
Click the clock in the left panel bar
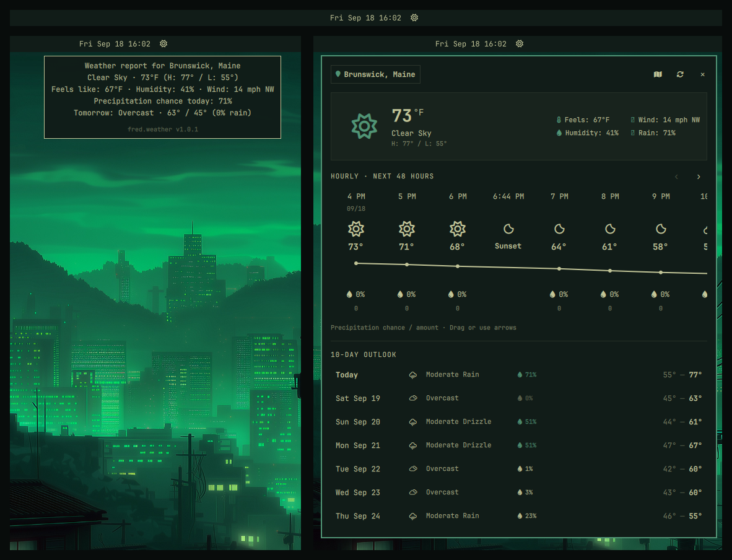pyautogui.click(x=115, y=44)
